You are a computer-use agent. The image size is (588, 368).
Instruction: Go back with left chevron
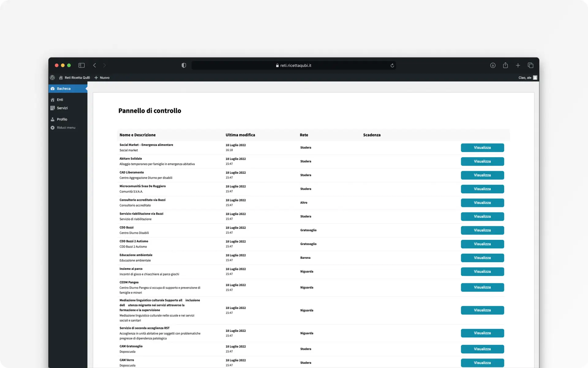(95, 65)
